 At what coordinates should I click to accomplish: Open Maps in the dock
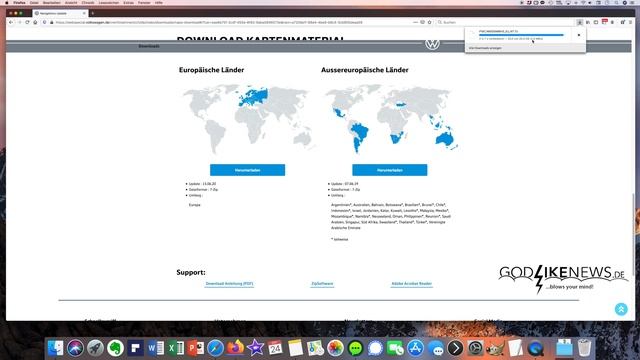(x=316, y=348)
